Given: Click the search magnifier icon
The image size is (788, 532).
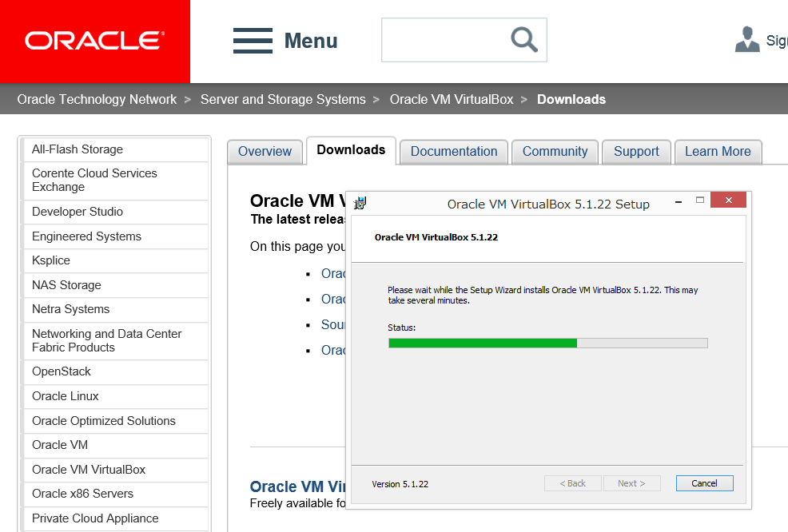Looking at the screenshot, I should (x=524, y=40).
